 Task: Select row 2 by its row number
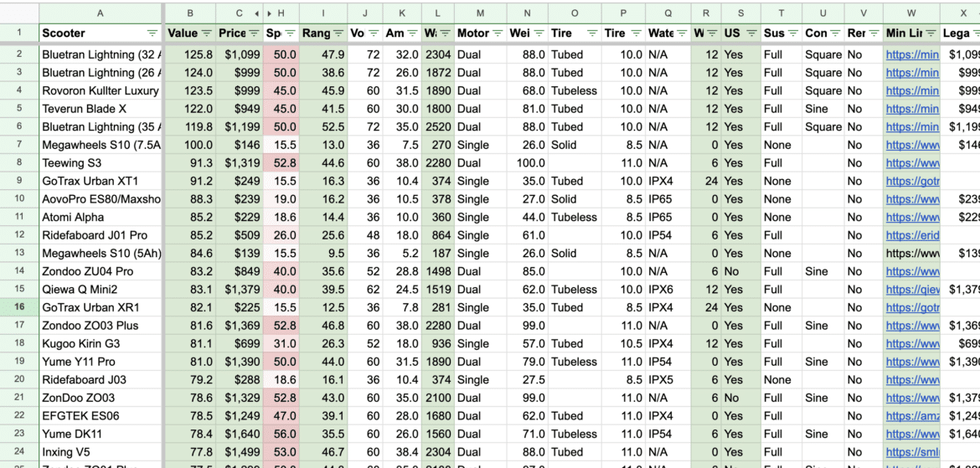tap(18, 54)
